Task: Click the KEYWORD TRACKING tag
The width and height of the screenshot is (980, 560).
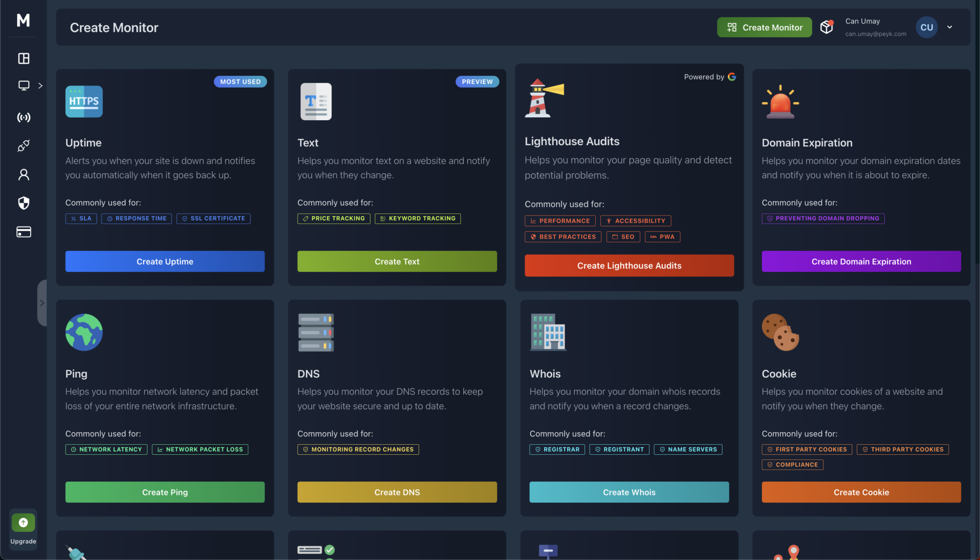Action: [418, 218]
